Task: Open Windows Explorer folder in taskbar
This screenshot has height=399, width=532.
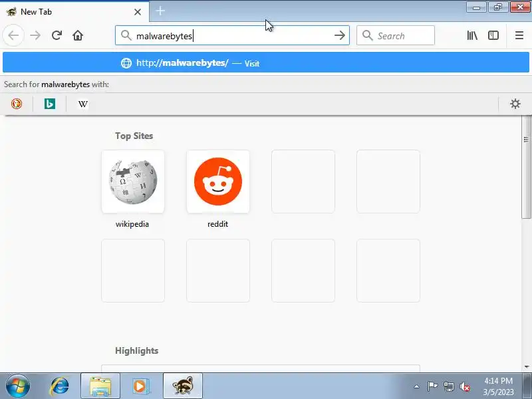Action: tap(100, 386)
